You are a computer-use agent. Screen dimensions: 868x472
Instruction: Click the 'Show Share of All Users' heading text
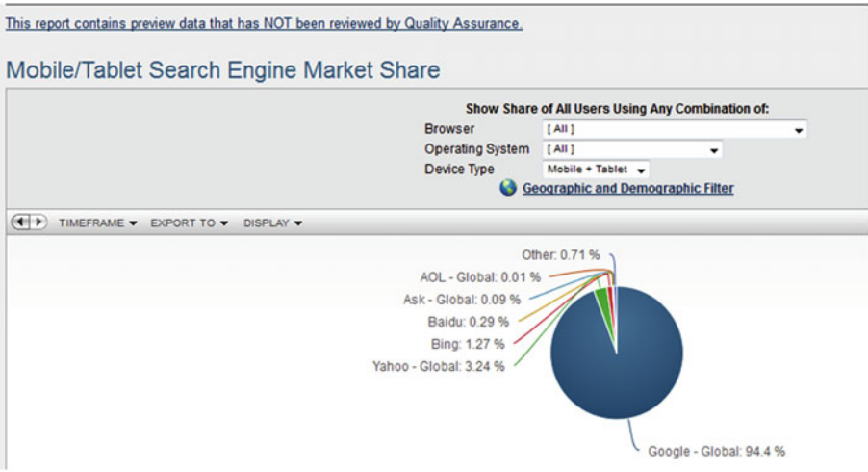click(x=617, y=109)
